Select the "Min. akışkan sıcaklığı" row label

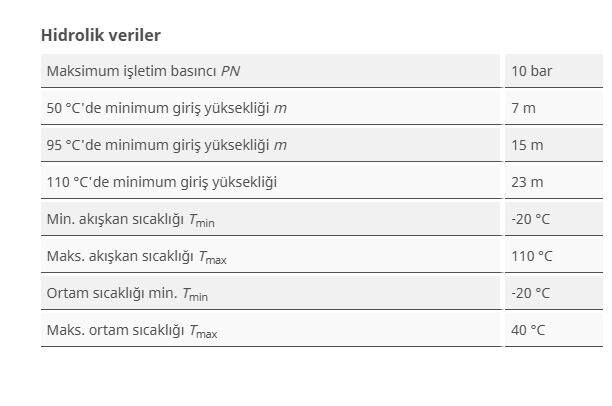tap(115, 219)
